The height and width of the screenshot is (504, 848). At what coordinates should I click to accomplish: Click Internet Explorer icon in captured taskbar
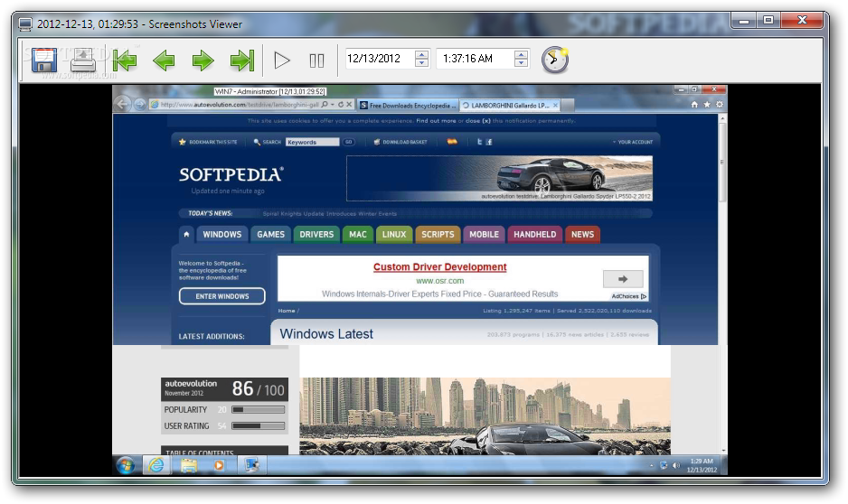pos(156,465)
